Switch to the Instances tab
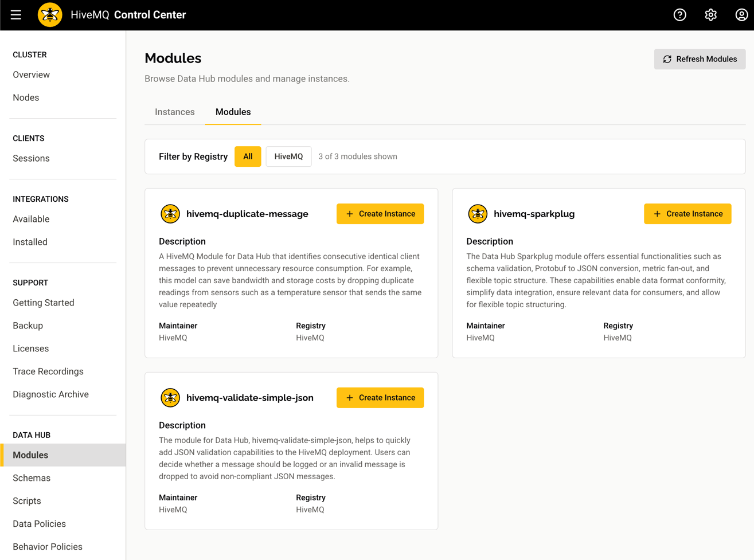This screenshot has width=754, height=560. click(x=174, y=112)
